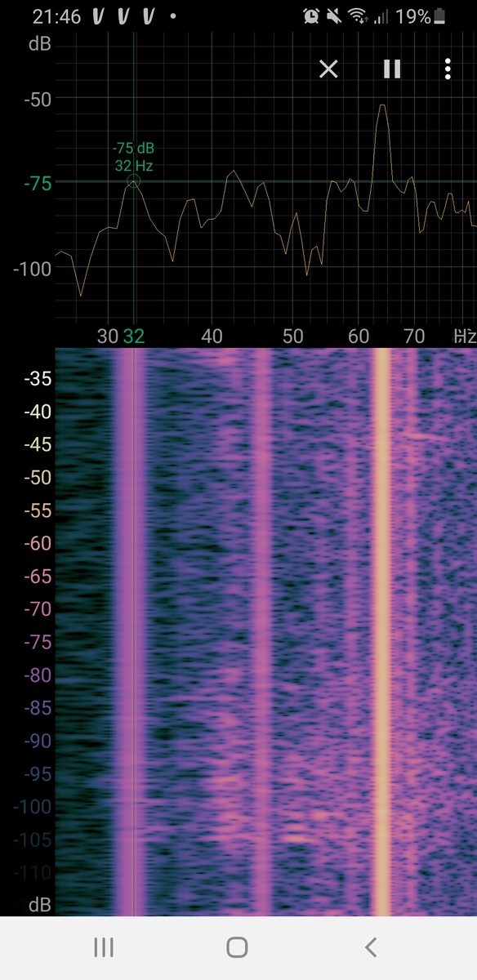Tap the peak marker circle at 32 Hz
The width and height of the screenshot is (477, 980).
pos(134,181)
